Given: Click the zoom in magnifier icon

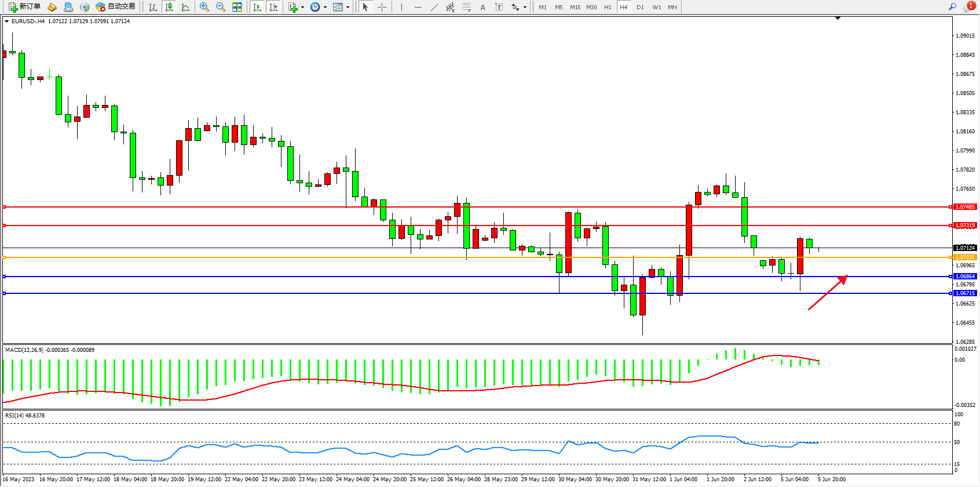Looking at the screenshot, I should tap(204, 7).
